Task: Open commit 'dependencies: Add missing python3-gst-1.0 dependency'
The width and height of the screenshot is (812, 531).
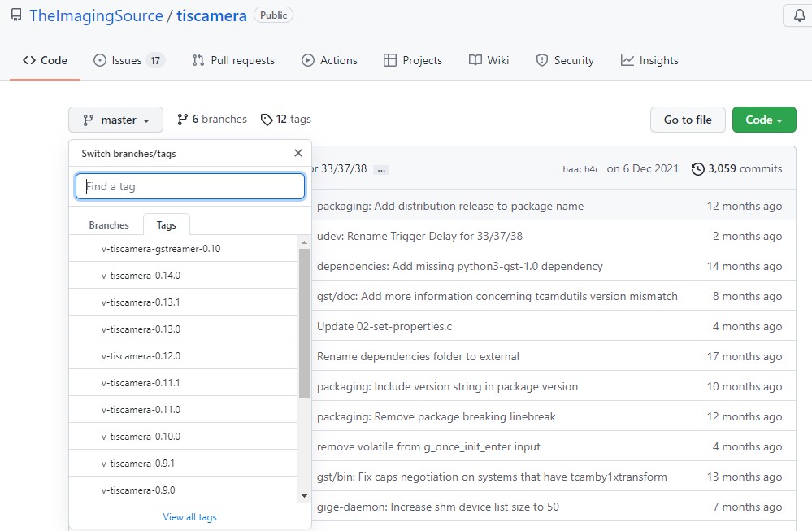Action: click(x=460, y=266)
